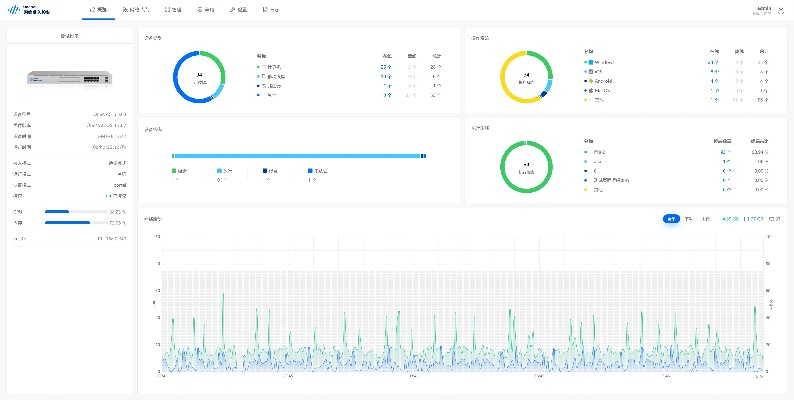Select the highlighted blue time-range pill above the traffic chart
794x400 pixels.
(x=671, y=218)
